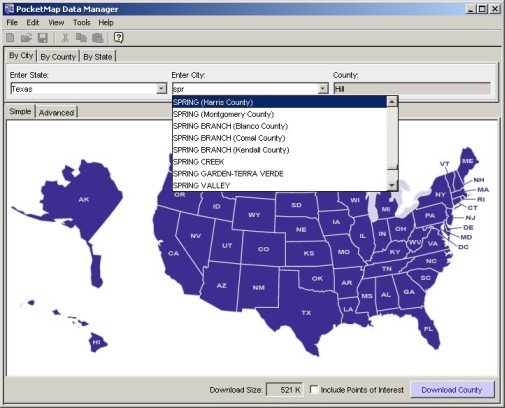Image resolution: width=505 pixels, height=408 pixels.
Task: Open the Tools menu
Action: [82, 23]
